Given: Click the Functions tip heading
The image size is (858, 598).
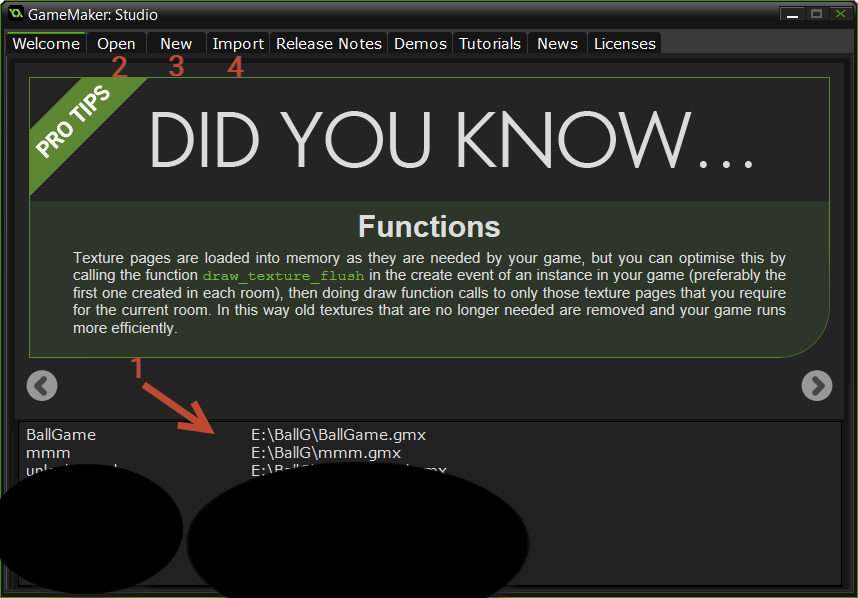Looking at the screenshot, I should [429, 226].
